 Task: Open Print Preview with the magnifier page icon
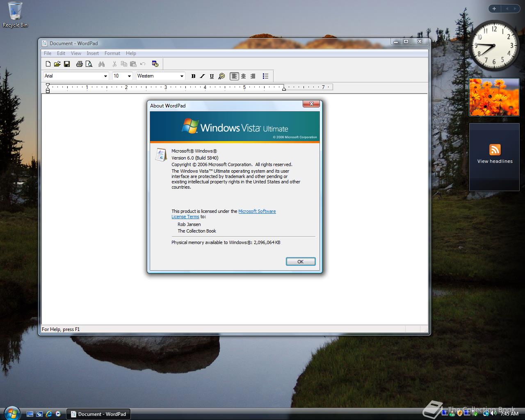pyautogui.click(x=89, y=64)
